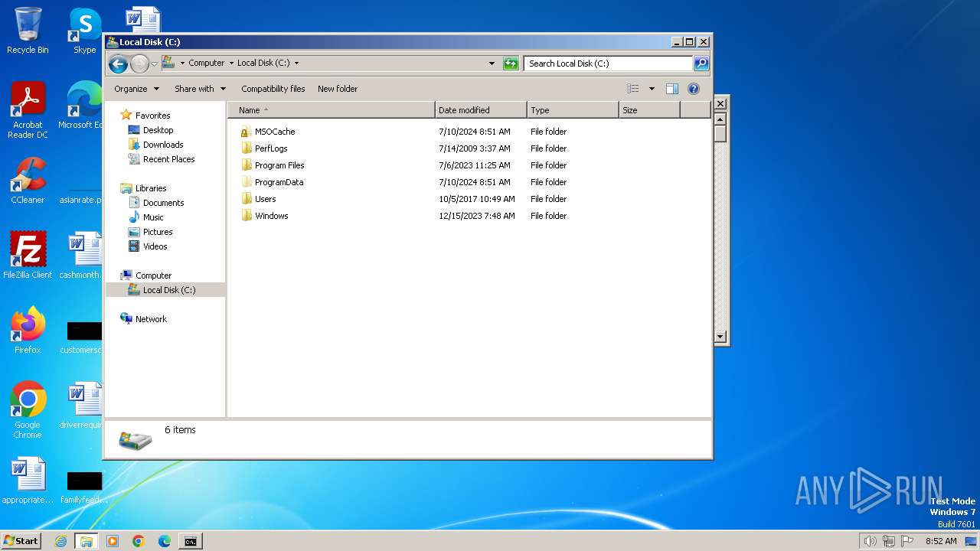Image resolution: width=980 pixels, height=551 pixels.
Task: Open Google Chrome desktop icon
Action: tap(28, 410)
